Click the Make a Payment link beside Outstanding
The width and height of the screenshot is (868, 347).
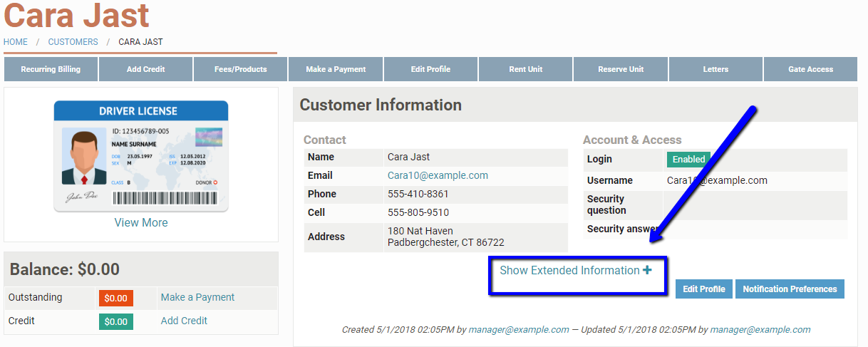click(x=197, y=297)
